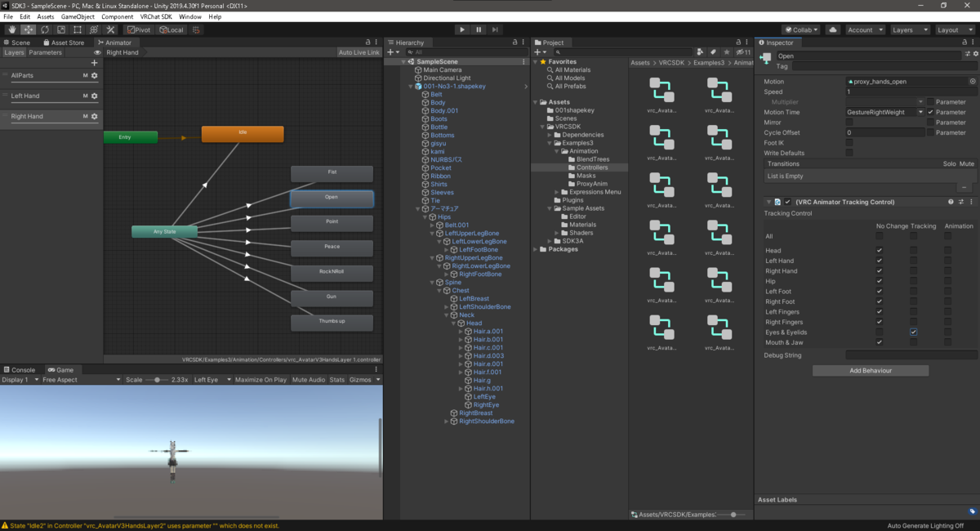Click the Project favorites star filter icon
The height and width of the screenshot is (531, 980).
[x=726, y=52]
